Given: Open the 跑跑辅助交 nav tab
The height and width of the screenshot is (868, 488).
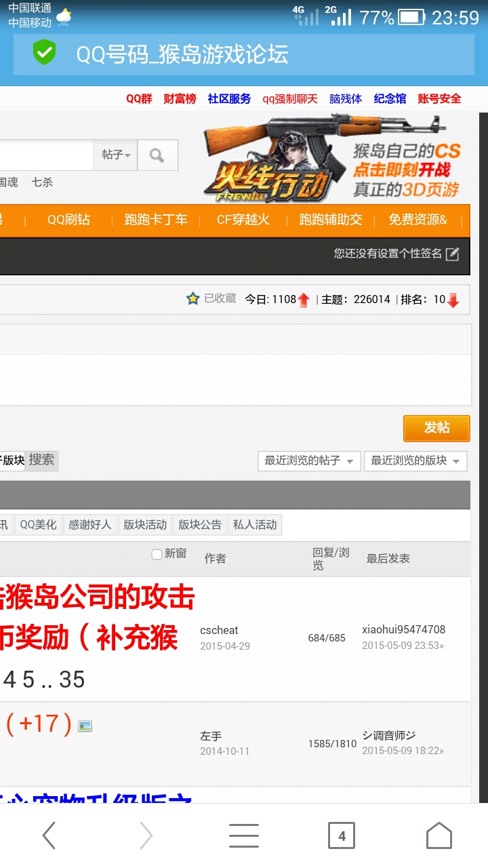Looking at the screenshot, I should (331, 220).
